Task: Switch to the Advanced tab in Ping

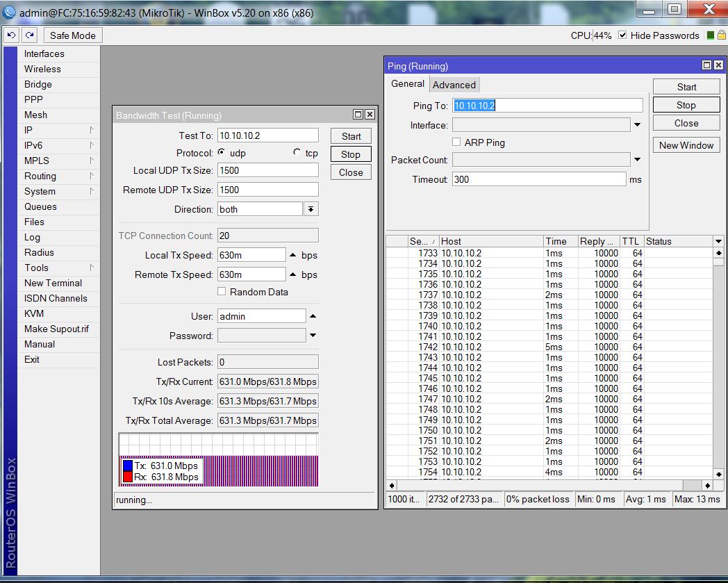Action: [x=454, y=85]
